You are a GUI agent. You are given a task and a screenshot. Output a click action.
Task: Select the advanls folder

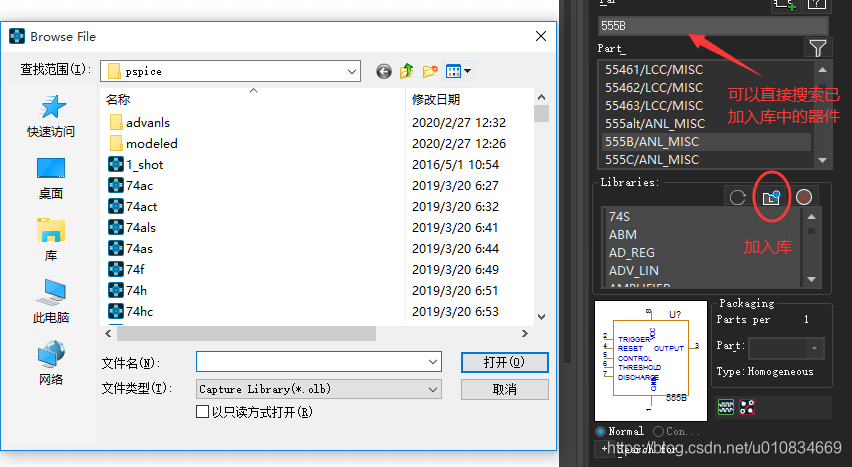(x=140, y=122)
